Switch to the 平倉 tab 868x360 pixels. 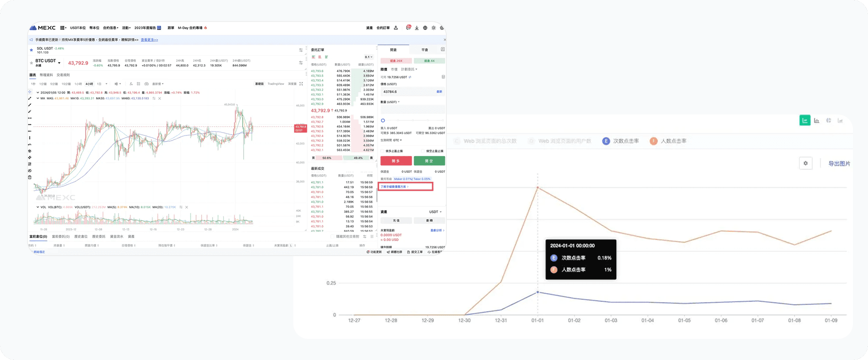pyautogui.click(x=424, y=50)
